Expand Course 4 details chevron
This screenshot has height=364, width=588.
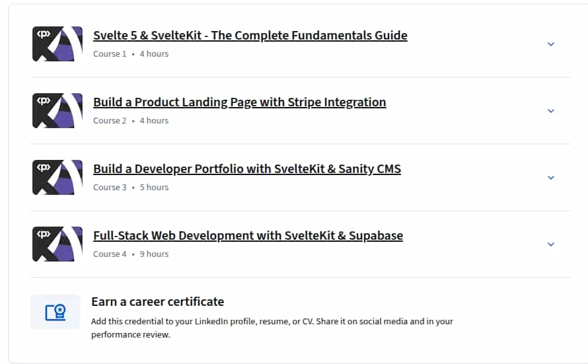coord(550,244)
